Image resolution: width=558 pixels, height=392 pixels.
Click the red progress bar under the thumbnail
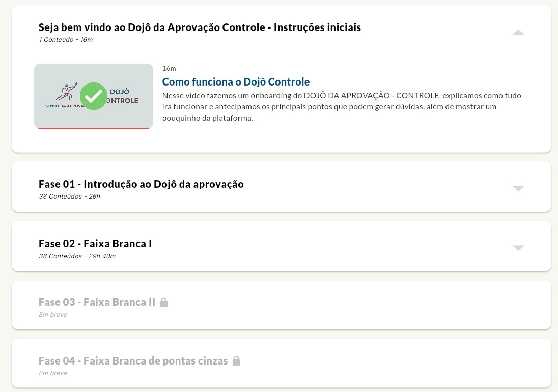(94, 127)
